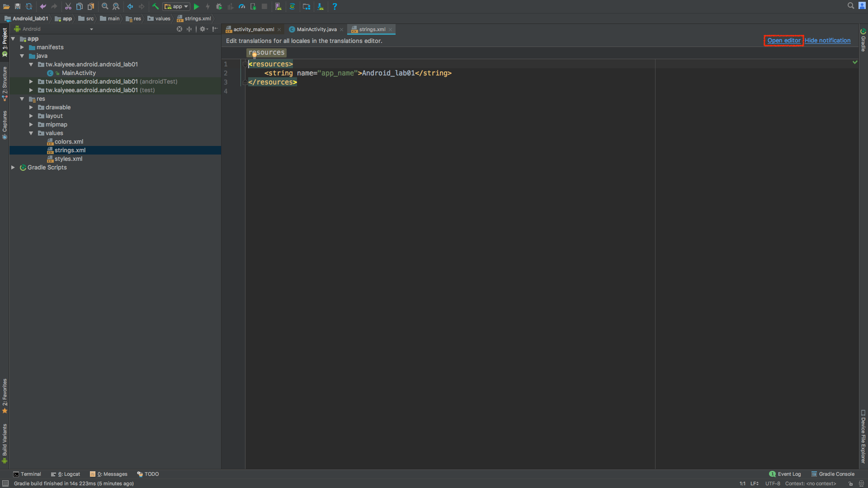Viewport: 868px width, 488px height.
Task: Open the Structure side panel tab
Action: [5, 84]
